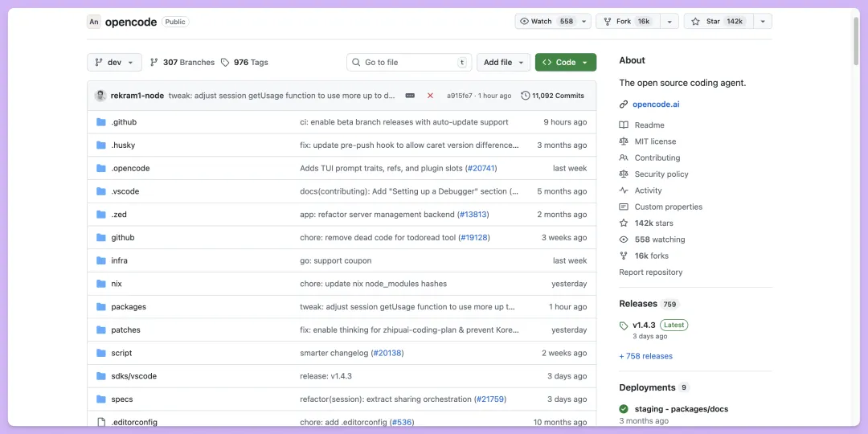The height and width of the screenshot is (434, 868).
Task: Open the 558 watching sidebar link
Action: click(x=660, y=240)
